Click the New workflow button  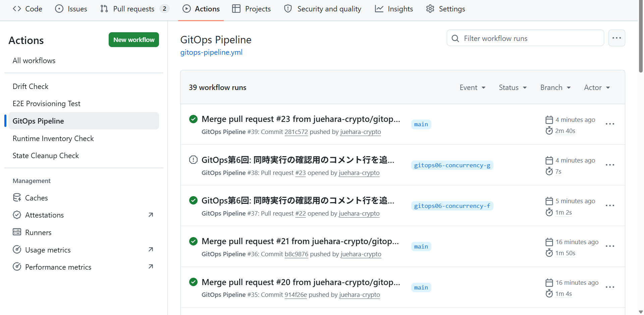[134, 40]
